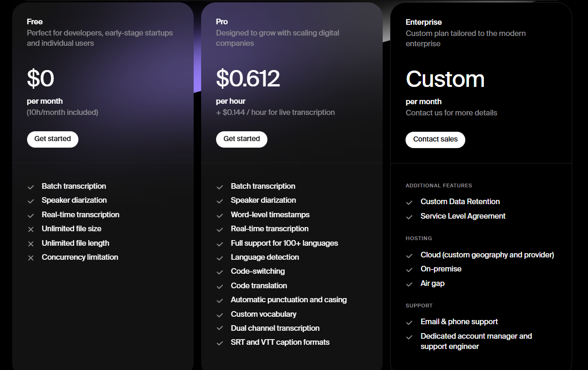Click Get started in the Free plan
Viewport: 588px width, 370px height.
pyautogui.click(x=53, y=139)
